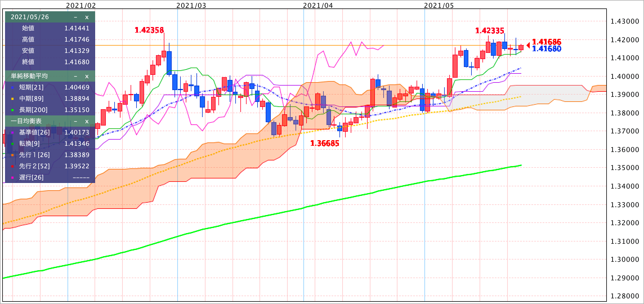Viewport: 644px width, 304px height.
Task: Close the 一目均衡表 panel
Action: pos(87,121)
